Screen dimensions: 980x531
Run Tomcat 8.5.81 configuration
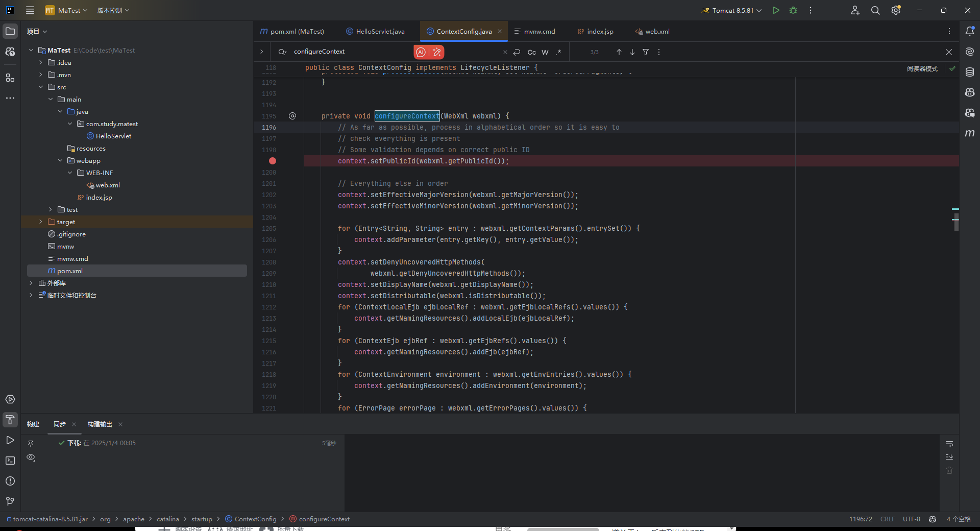pos(776,10)
